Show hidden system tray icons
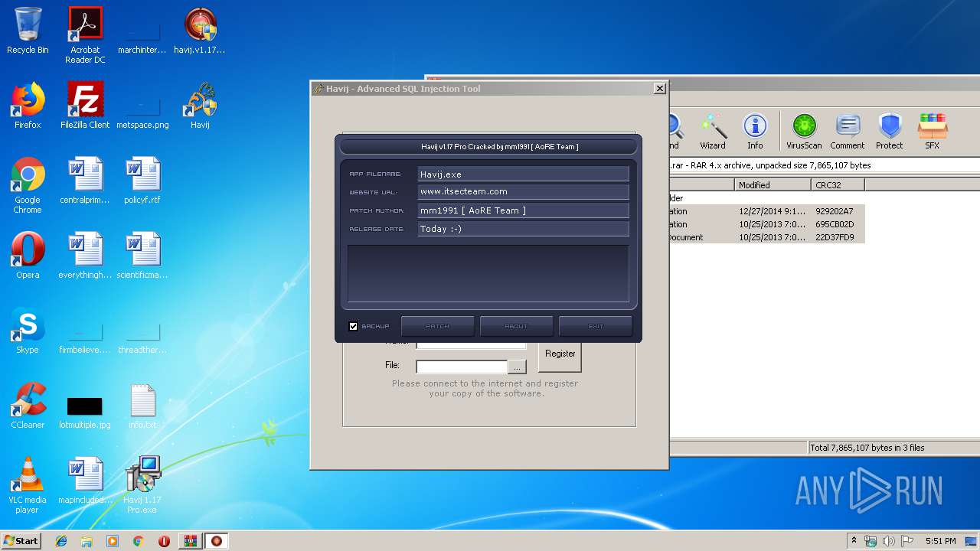The width and height of the screenshot is (980, 551). pos(854,541)
